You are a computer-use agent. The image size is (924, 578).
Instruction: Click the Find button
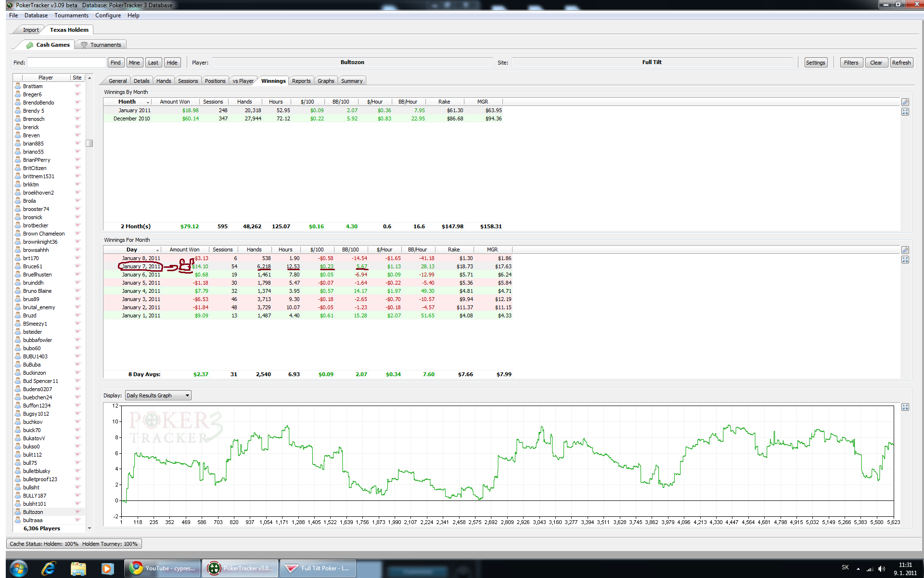[115, 63]
